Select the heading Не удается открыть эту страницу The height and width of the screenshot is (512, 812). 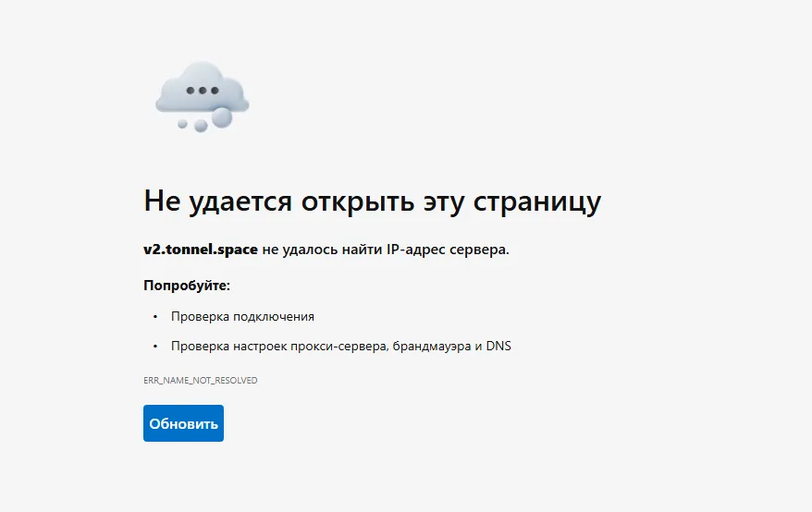[373, 201]
